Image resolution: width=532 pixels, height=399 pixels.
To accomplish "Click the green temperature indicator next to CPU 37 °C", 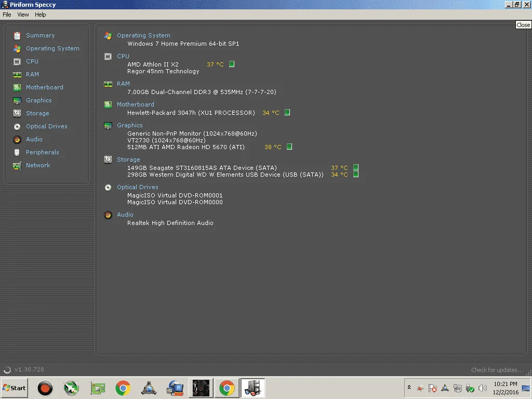I will 232,64.
